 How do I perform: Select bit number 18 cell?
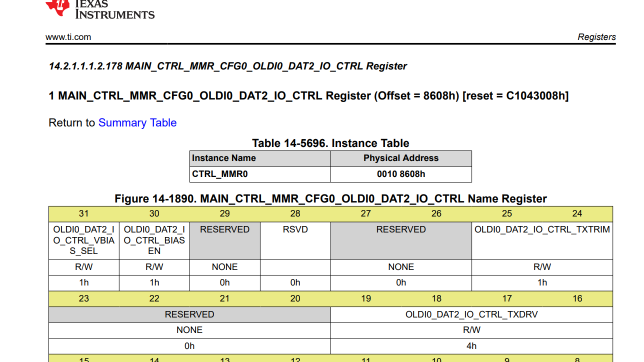click(x=436, y=299)
